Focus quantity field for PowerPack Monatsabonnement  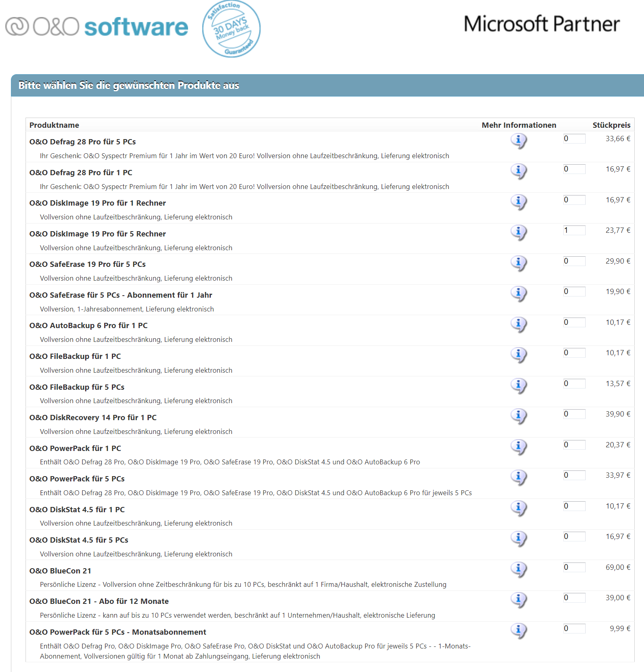click(x=574, y=629)
